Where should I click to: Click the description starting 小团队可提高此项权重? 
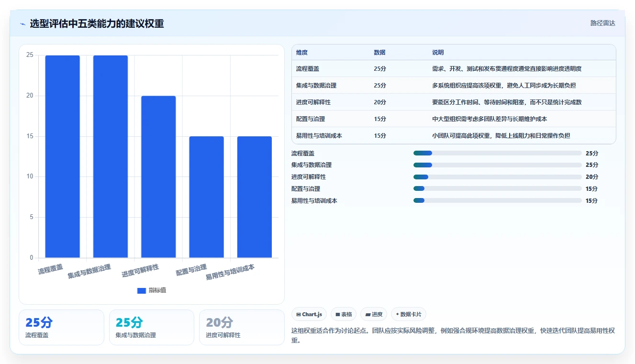point(501,136)
